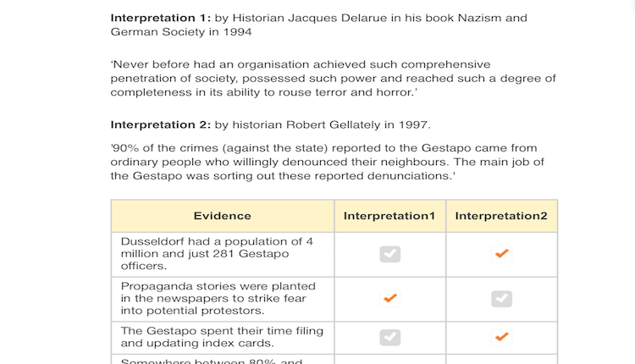Click the Dusseldorf population evidence text
The height and width of the screenshot is (364, 635).
[217, 254]
